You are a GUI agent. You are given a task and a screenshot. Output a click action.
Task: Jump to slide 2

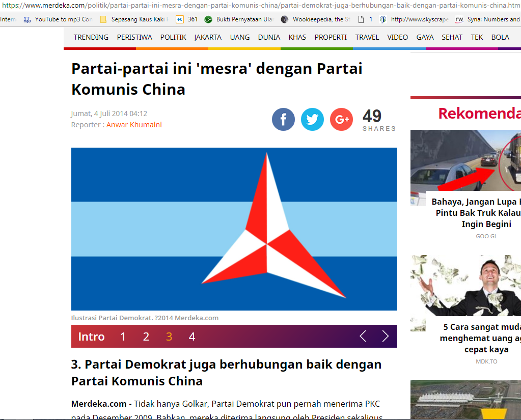click(x=146, y=337)
